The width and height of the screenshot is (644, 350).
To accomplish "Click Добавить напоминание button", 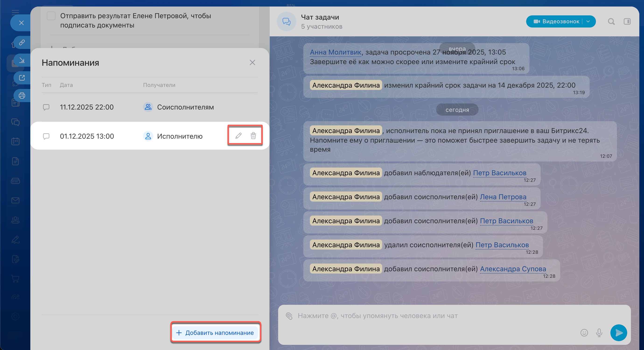I will (215, 333).
